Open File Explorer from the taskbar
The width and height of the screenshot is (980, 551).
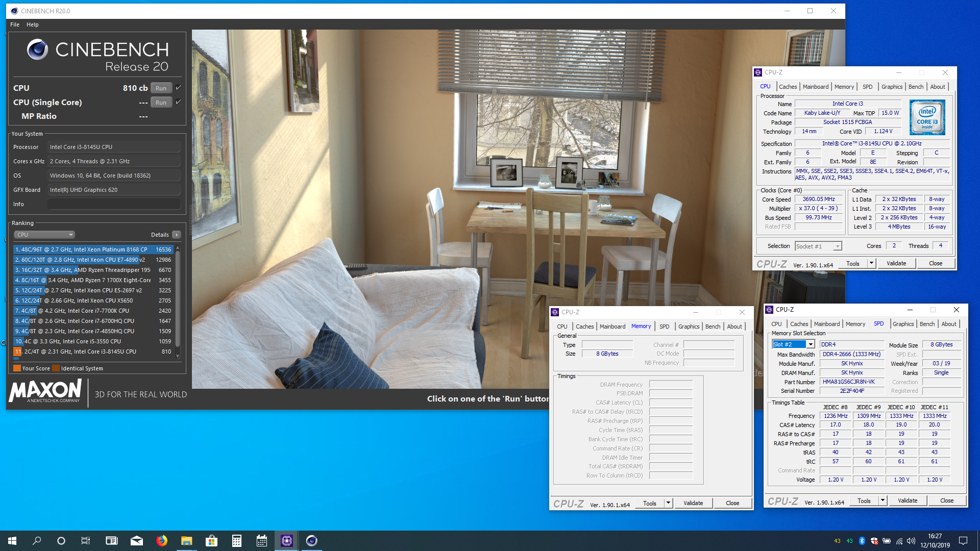(x=187, y=541)
